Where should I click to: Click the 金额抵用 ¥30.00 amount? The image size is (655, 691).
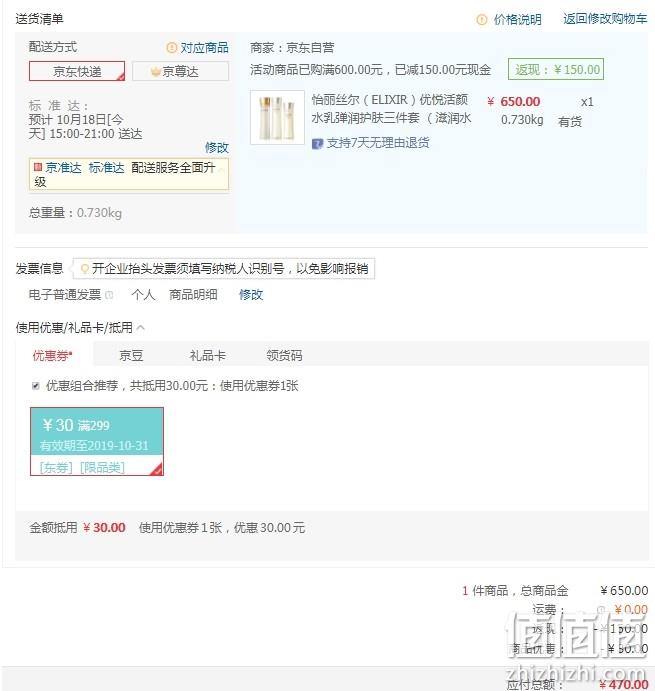click(x=104, y=528)
